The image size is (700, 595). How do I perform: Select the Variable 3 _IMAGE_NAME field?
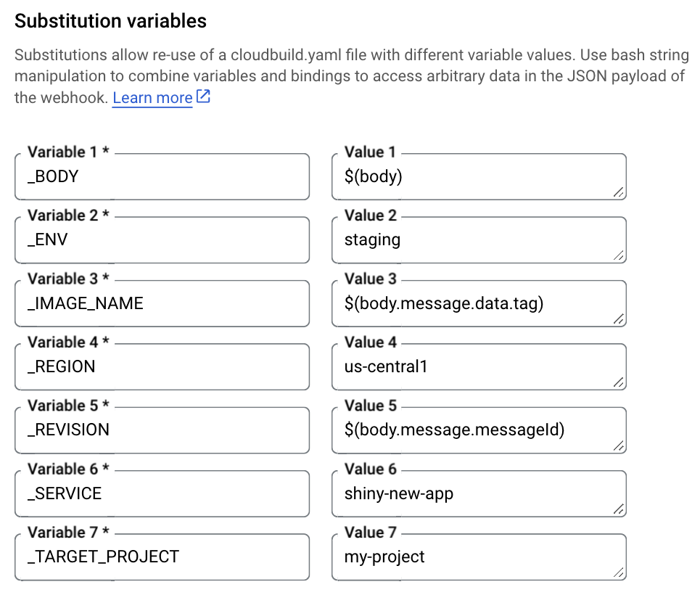[162, 303]
